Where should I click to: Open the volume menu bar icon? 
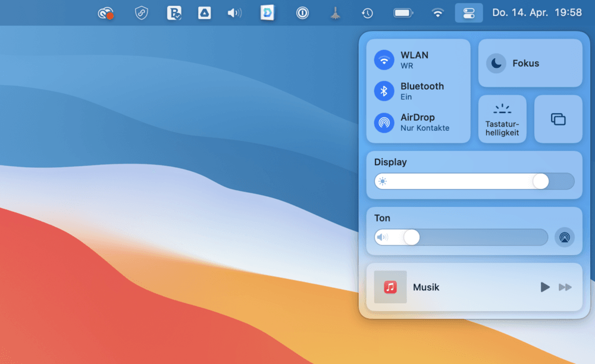(x=234, y=13)
